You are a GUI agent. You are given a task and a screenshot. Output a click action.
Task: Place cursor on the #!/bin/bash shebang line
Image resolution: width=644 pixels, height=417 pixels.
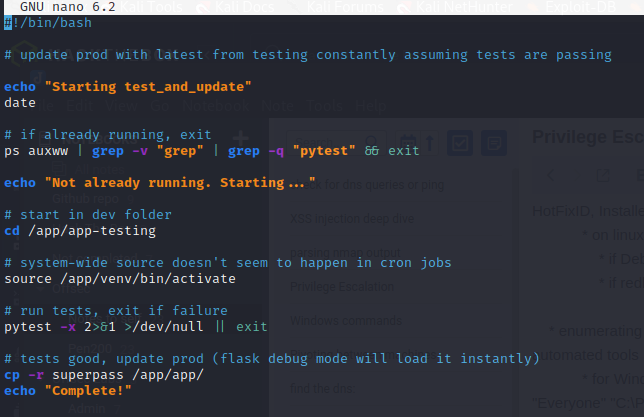coord(48,23)
